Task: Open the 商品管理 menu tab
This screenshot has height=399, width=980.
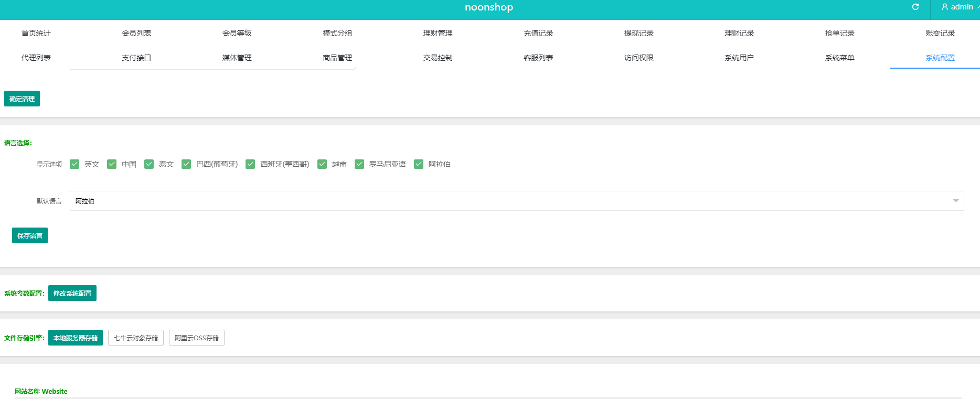Action: (337, 58)
